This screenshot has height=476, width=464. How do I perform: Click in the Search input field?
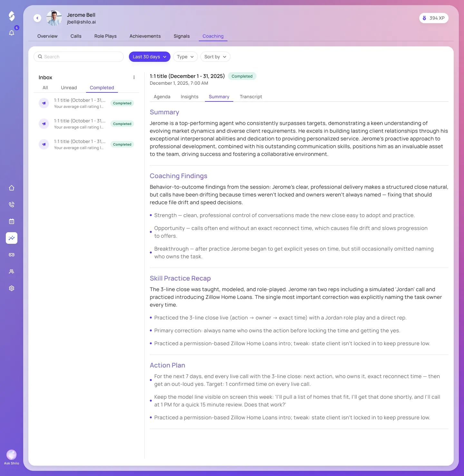[x=79, y=57]
